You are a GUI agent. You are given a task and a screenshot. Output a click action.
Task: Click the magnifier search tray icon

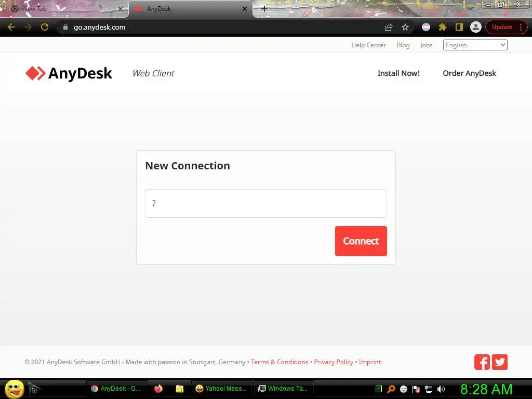tap(391, 389)
